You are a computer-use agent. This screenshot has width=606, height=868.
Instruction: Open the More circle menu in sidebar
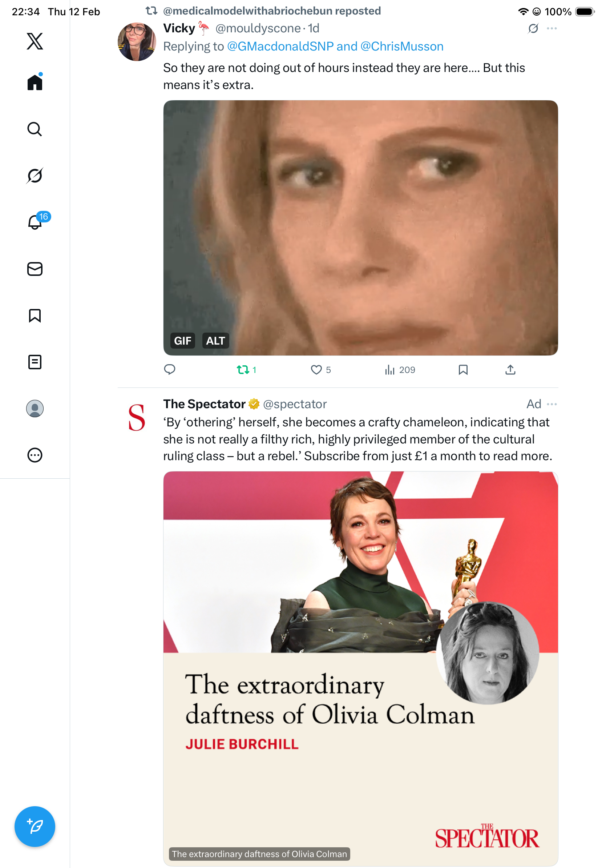35,455
